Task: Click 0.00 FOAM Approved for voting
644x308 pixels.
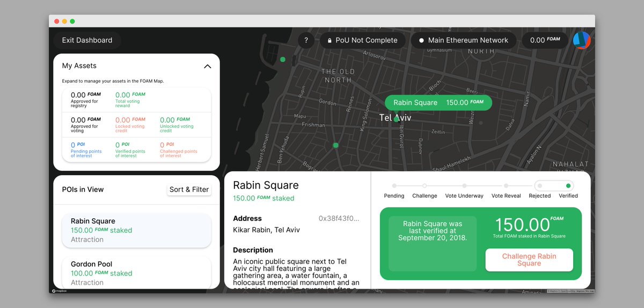Action: pos(86,125)
